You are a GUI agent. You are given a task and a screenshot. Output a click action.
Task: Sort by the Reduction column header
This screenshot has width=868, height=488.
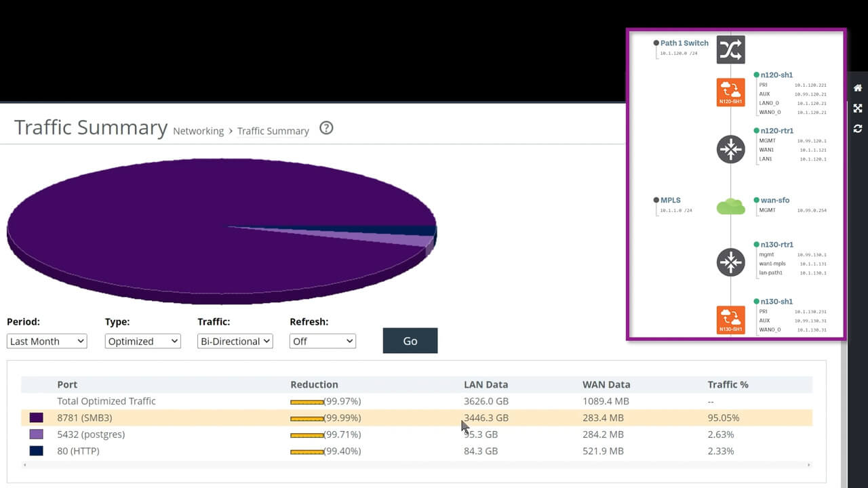pyautogui.click(x=314, y=384)
